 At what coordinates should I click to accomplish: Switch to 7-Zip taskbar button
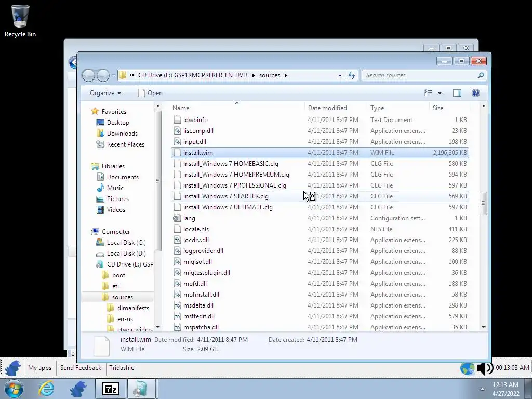tap(110, 389)
